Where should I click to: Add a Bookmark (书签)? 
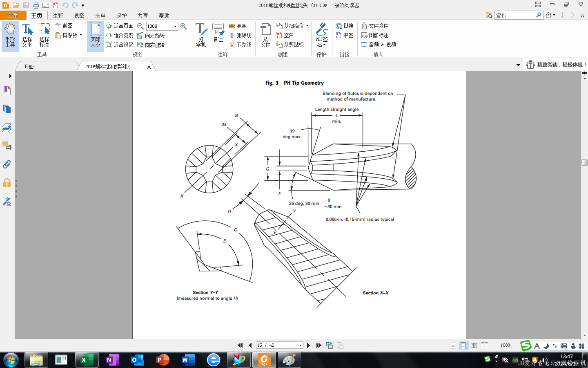tap(345, 35)
